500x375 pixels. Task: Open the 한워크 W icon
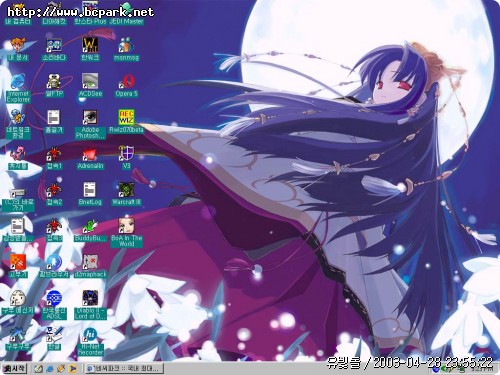pos(90,49)
